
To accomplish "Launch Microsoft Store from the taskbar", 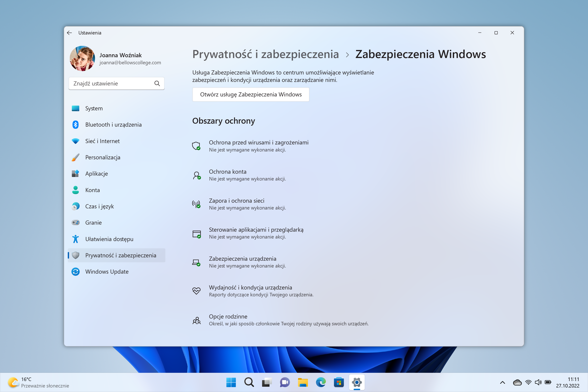I will tap(339, 382).
